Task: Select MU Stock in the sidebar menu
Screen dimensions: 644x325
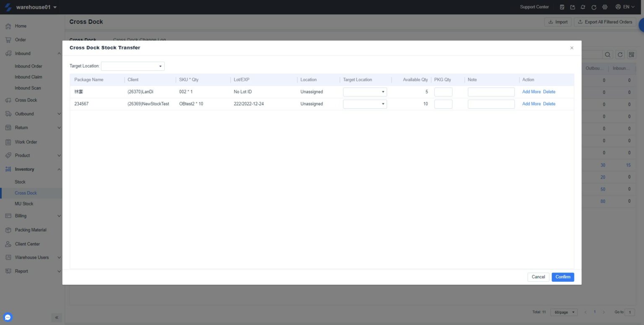Action: tap(24, 203)
